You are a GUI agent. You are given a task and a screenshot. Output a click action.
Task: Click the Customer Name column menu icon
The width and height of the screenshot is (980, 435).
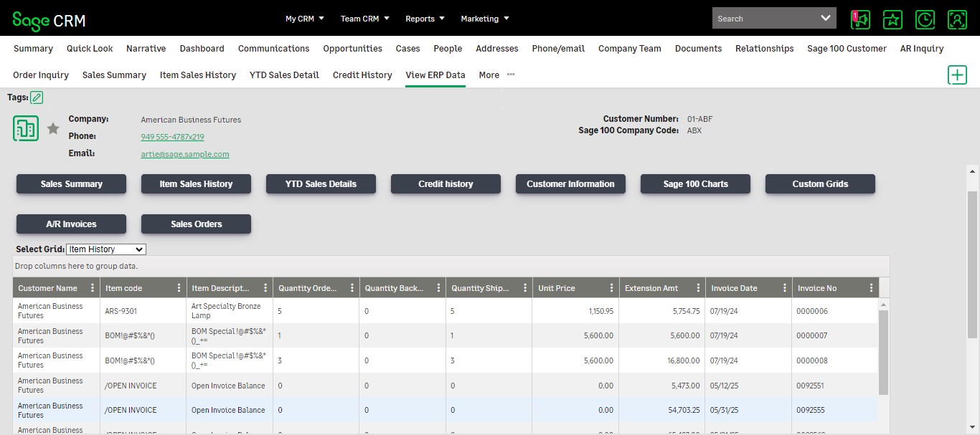92,288
